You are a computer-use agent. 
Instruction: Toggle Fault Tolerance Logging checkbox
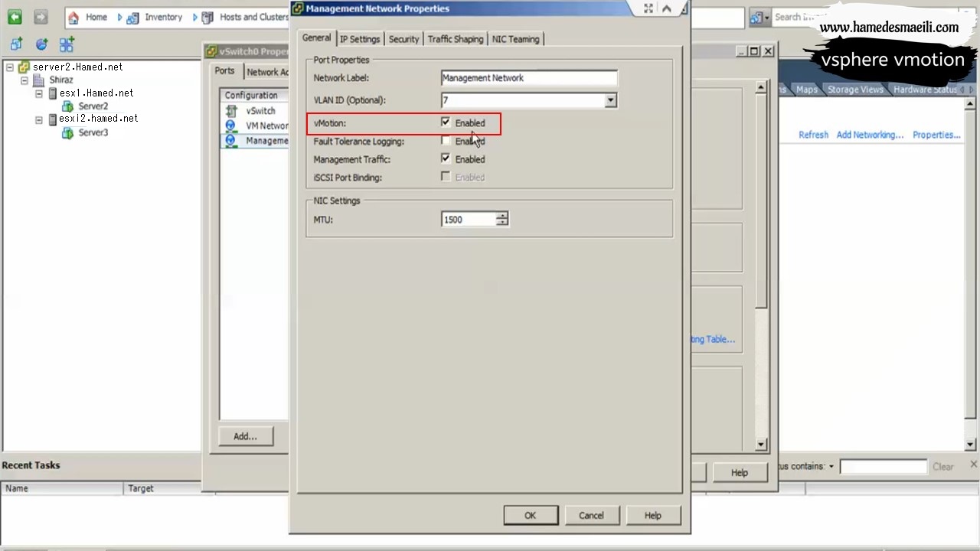[446, 141]
